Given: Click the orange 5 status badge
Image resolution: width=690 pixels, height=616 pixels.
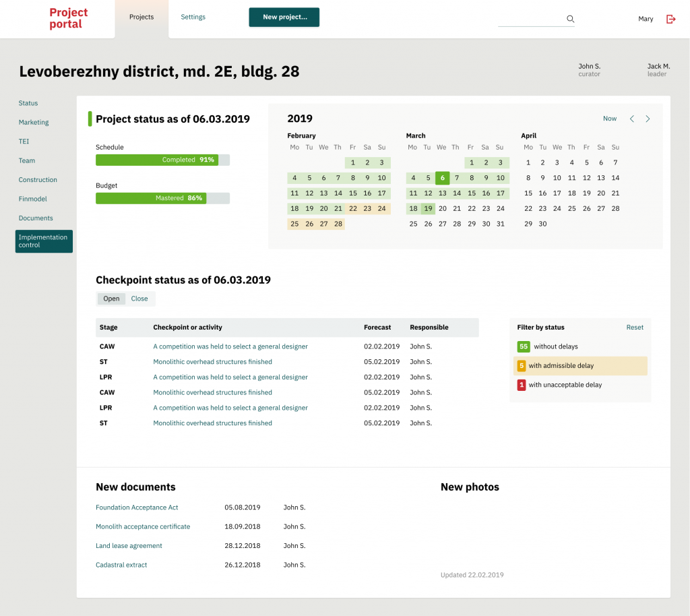Looking at the screenshot, I should click(x=521, y=366).
